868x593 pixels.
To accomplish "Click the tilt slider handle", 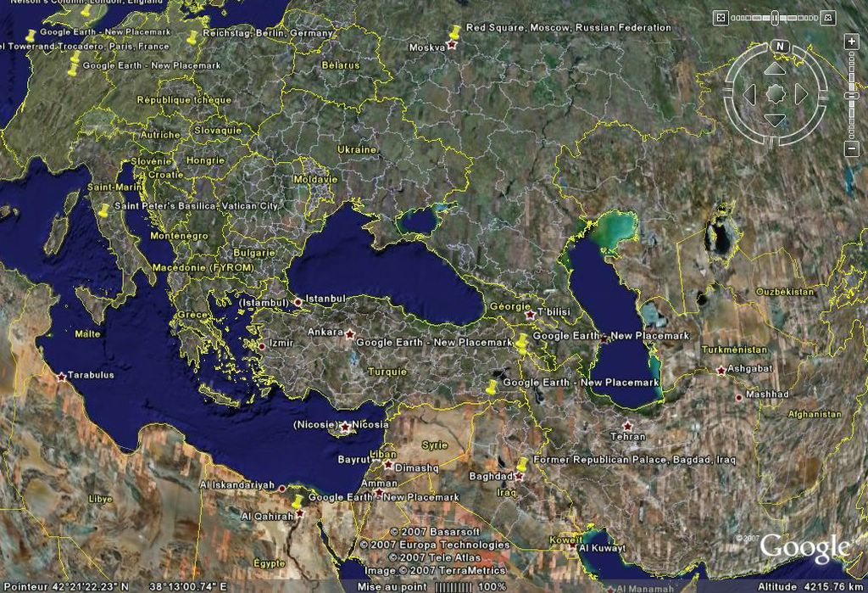I will 775,18.
